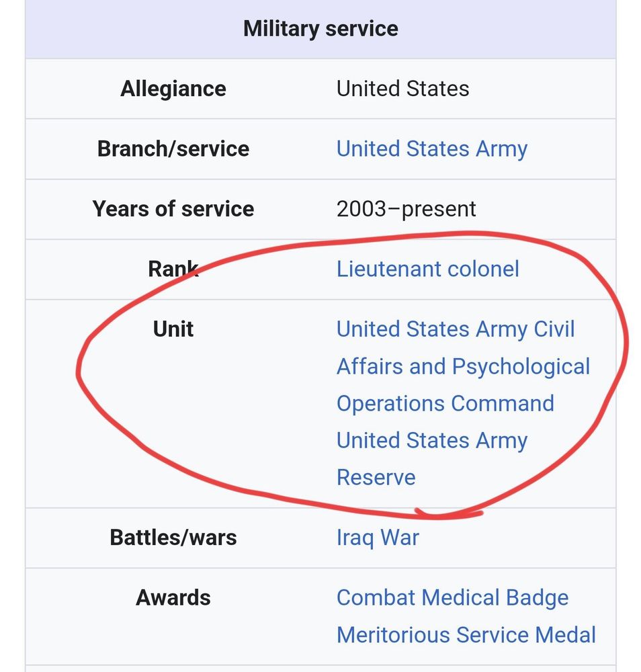641x672 pixels.
Task: Open the United States Army Reserve link
Action: click(x=431, y=458)
